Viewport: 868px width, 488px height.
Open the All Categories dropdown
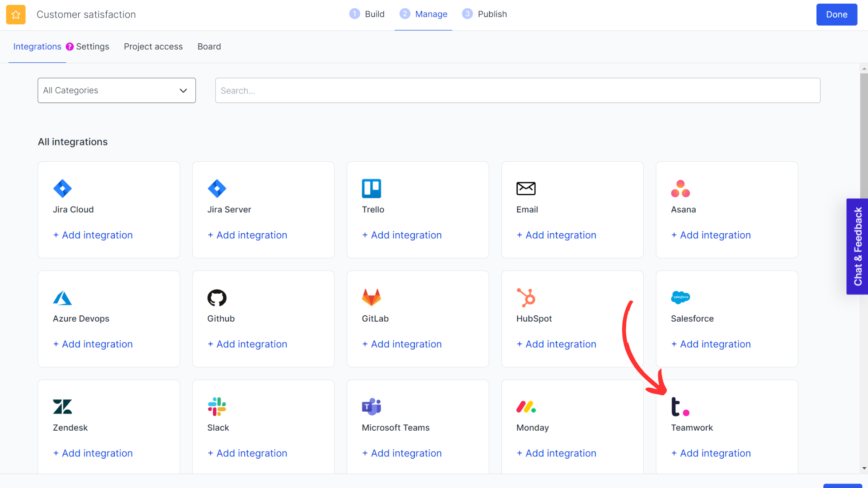tap(117, 90)
